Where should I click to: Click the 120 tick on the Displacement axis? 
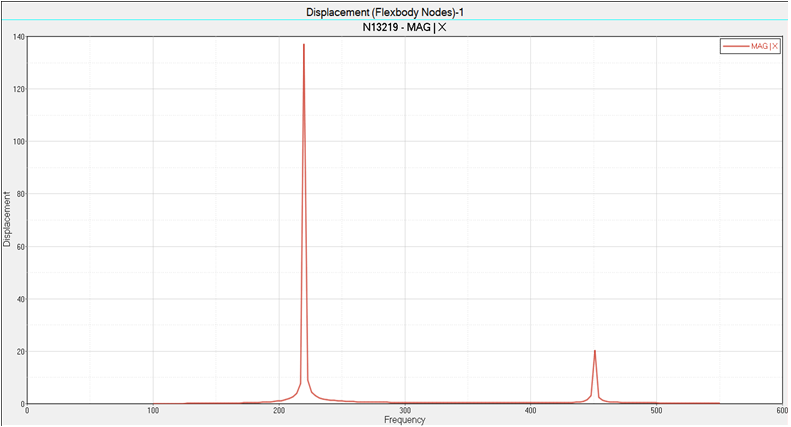pyautogui.click(x=19, y=89)
